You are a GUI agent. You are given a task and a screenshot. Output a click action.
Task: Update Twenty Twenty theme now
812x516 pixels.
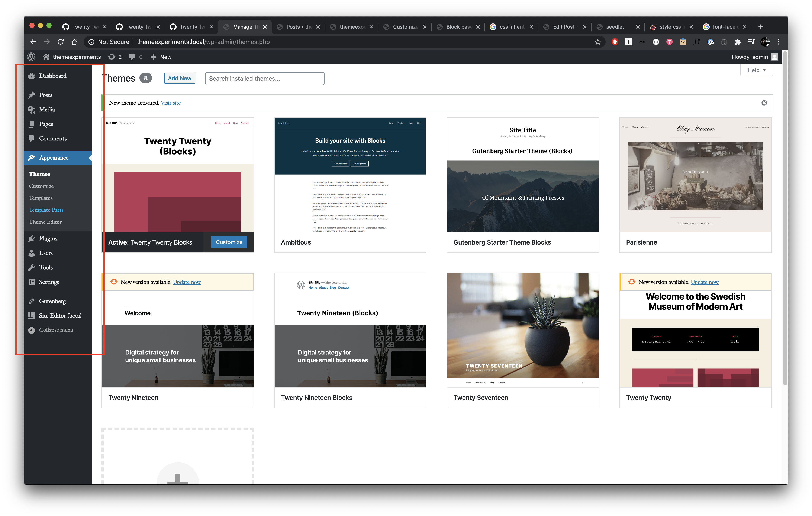pyautogui.click(x=705, y=282)
